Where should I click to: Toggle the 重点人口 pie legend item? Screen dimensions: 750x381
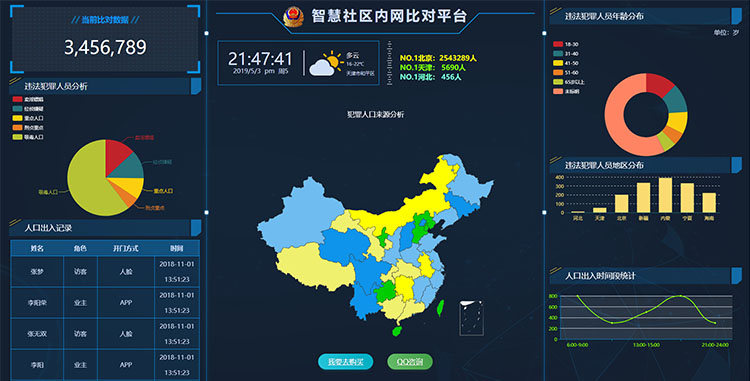28,118
